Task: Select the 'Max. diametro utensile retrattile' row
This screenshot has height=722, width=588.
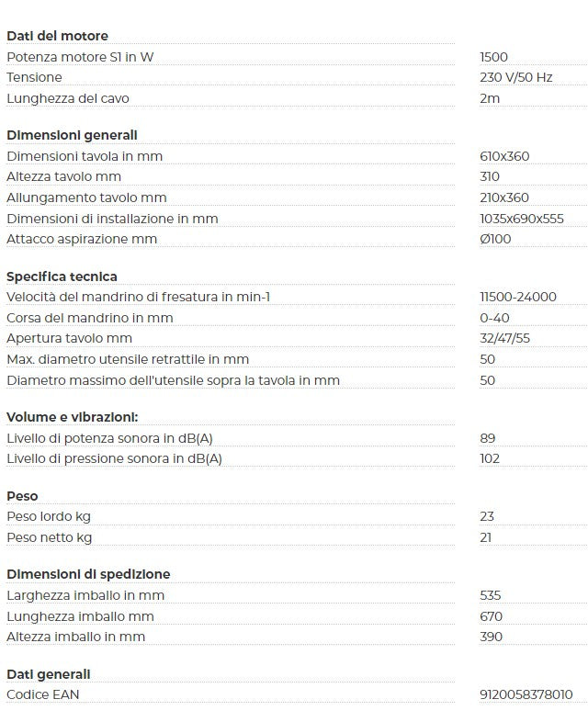Action: click(297, 359)
